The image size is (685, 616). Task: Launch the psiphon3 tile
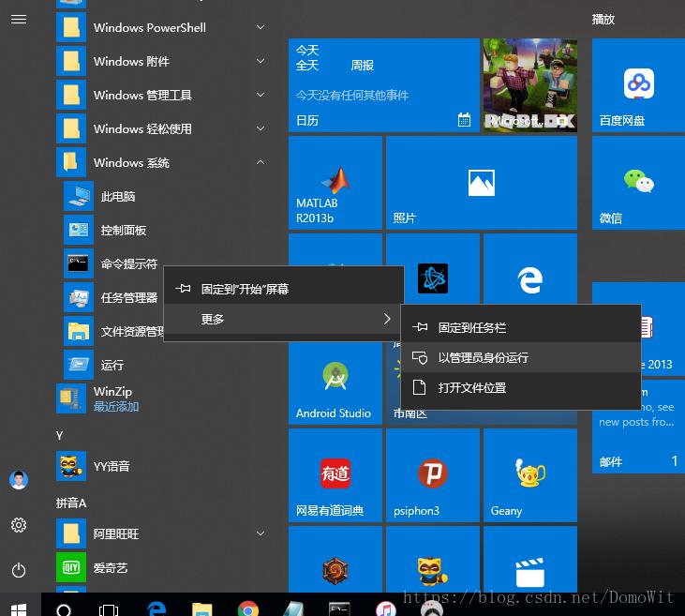pos(432,475)
